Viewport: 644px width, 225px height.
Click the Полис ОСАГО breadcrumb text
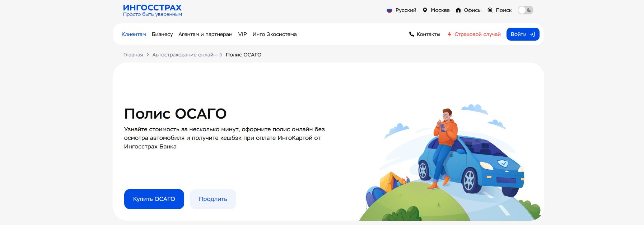[243, 55]
